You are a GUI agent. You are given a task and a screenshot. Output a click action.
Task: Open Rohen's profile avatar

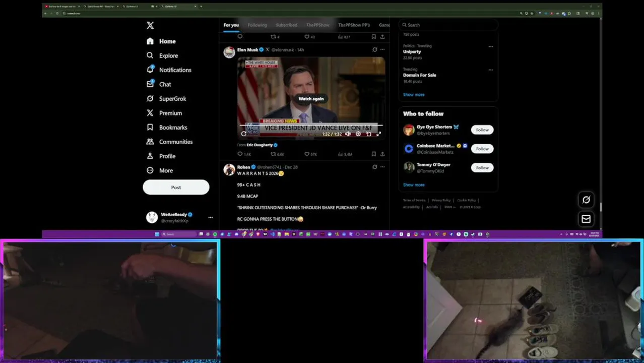click(x=229, y=169)
